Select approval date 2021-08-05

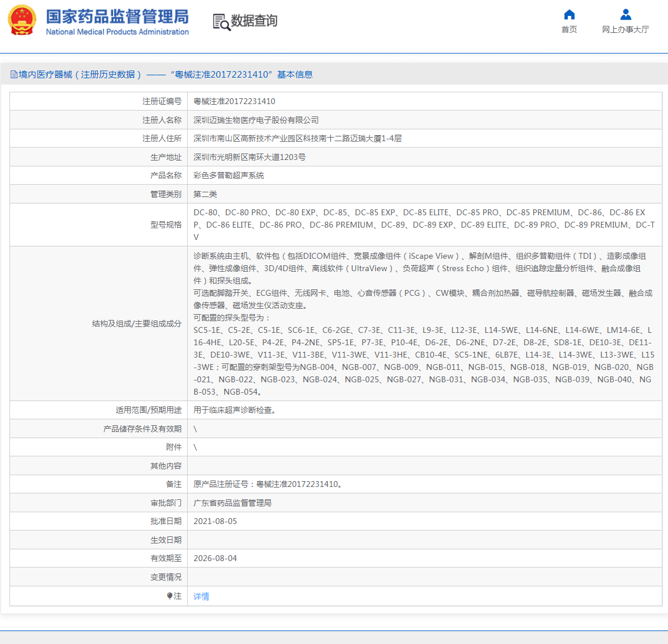(215, 521)
